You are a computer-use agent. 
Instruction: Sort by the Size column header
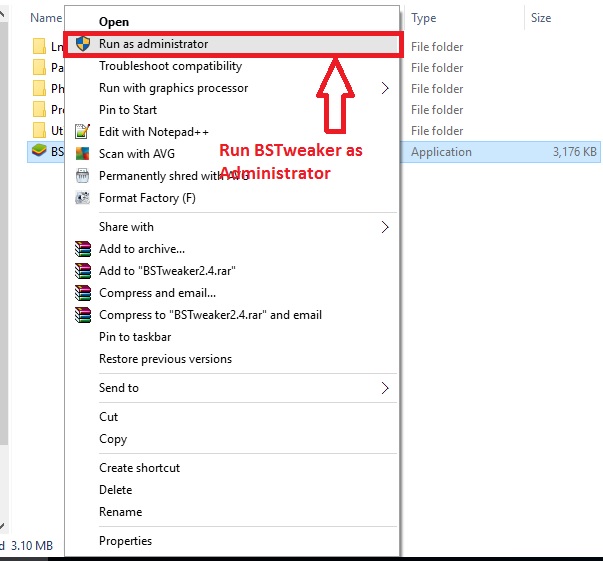[541, 18]
